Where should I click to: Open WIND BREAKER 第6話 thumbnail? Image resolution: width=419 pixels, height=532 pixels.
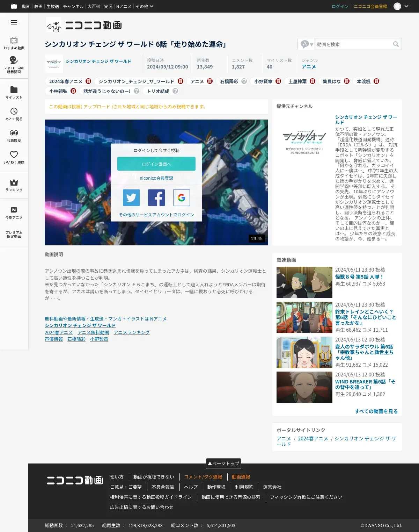[304, 387]
